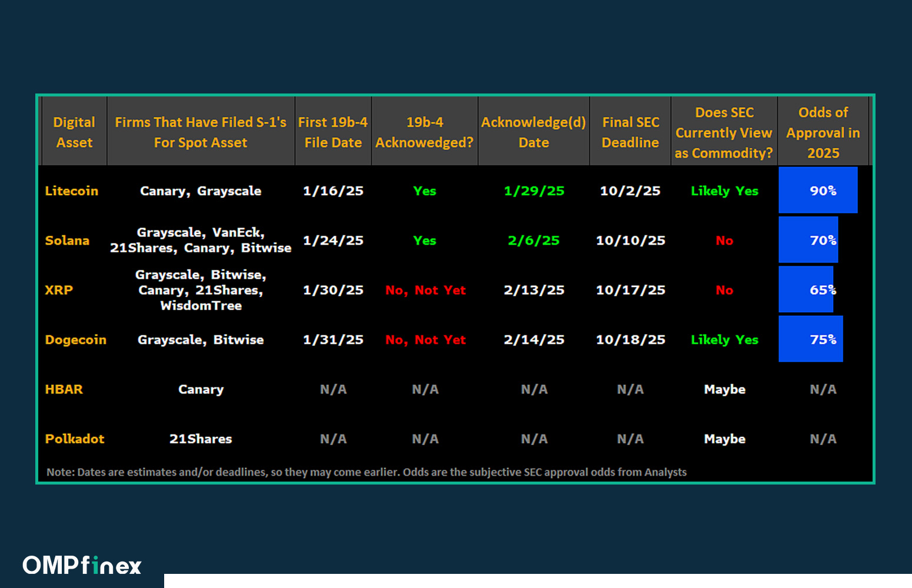Click Litecoin's 90% odds bar
The width and height of the screenshot is (912, 588).
pyautogui.click(x=818, y=190)
